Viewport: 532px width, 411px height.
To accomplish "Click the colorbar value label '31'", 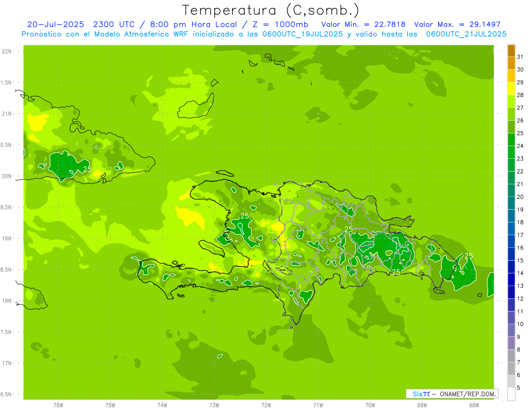I will coord(520,57).
